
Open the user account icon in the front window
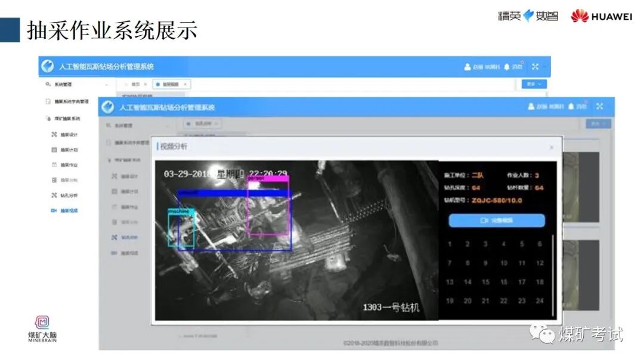(x=531, y=106)
